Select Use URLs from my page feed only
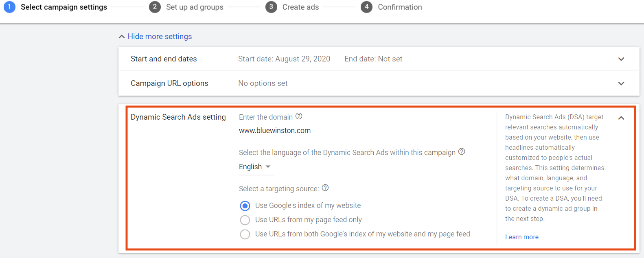Viewport: 644px width, 258px height. 245,220
